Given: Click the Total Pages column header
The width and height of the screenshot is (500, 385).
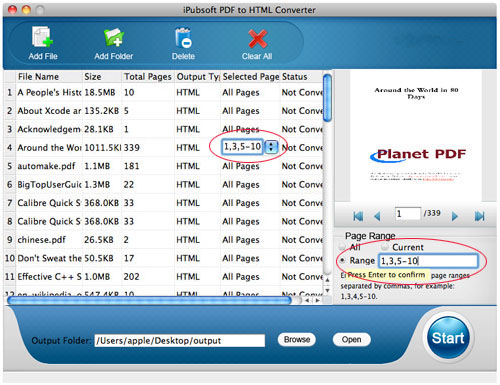Looking at the screenshot, I should click(x=148, y=77).
